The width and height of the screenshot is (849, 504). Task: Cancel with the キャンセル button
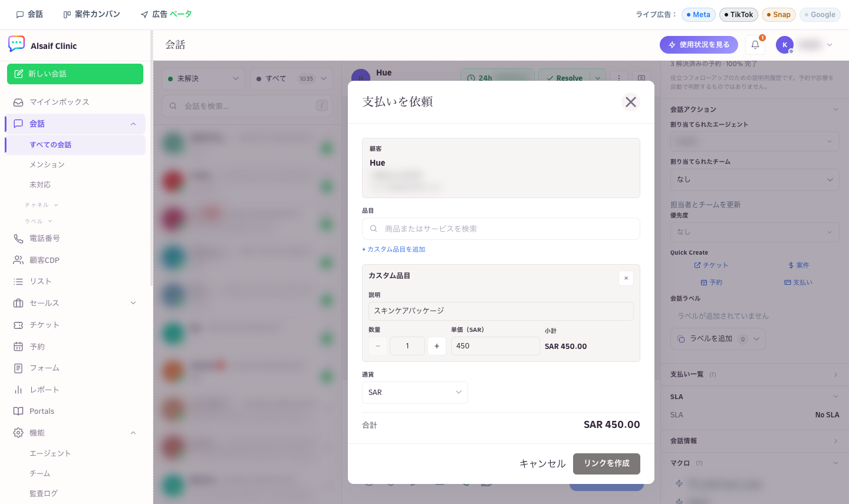click(542, 464)
